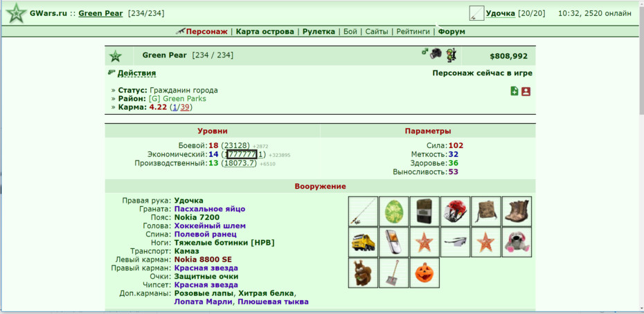Open the Рулетка menu item
The image size is (644, 314).
319,32
